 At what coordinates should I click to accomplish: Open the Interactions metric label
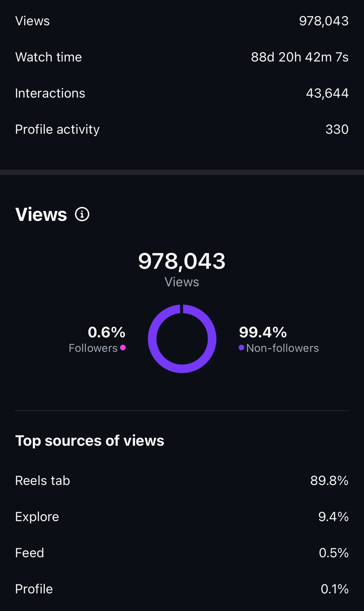click(50, 93)
